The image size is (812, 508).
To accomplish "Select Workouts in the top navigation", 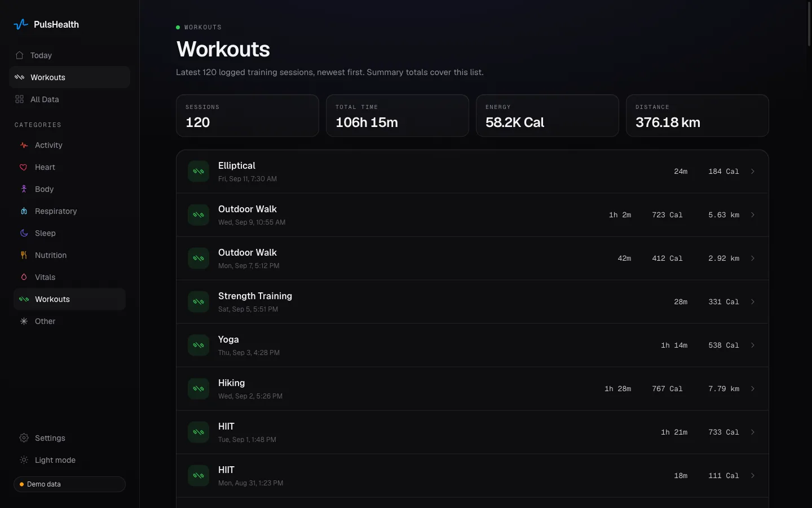I will coord(69,77).
